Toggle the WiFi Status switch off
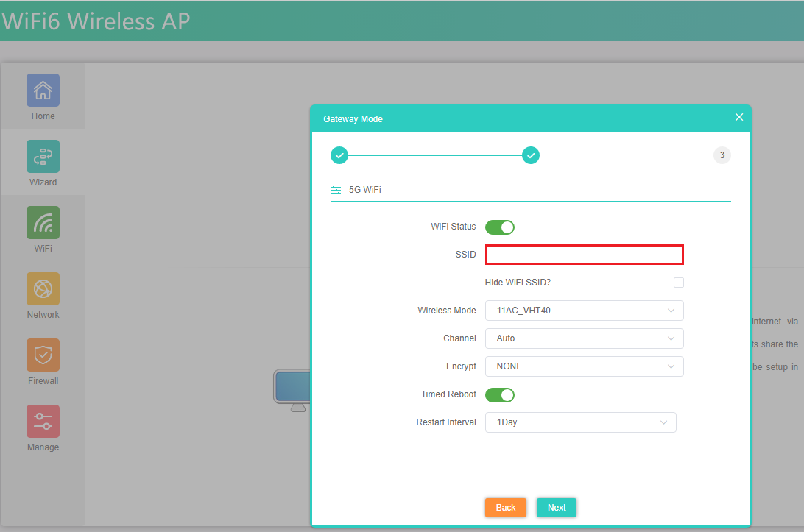This screenshot has width=804, height=532. [x=499, y=227]
